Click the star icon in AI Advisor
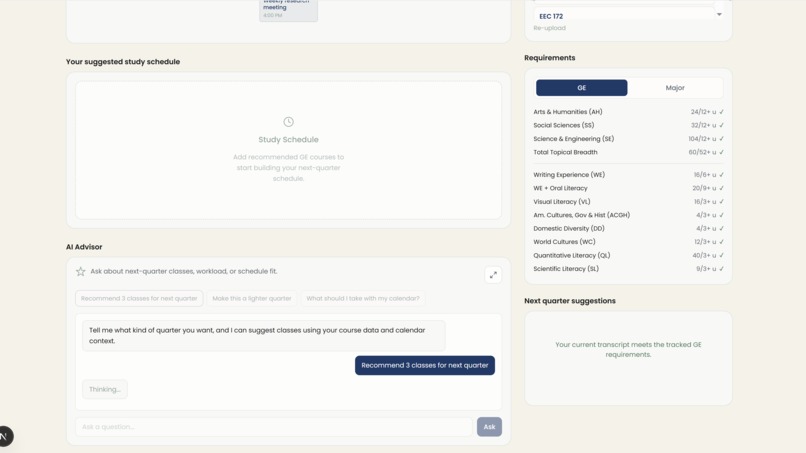Screen dimensions: 806x453 81,271
